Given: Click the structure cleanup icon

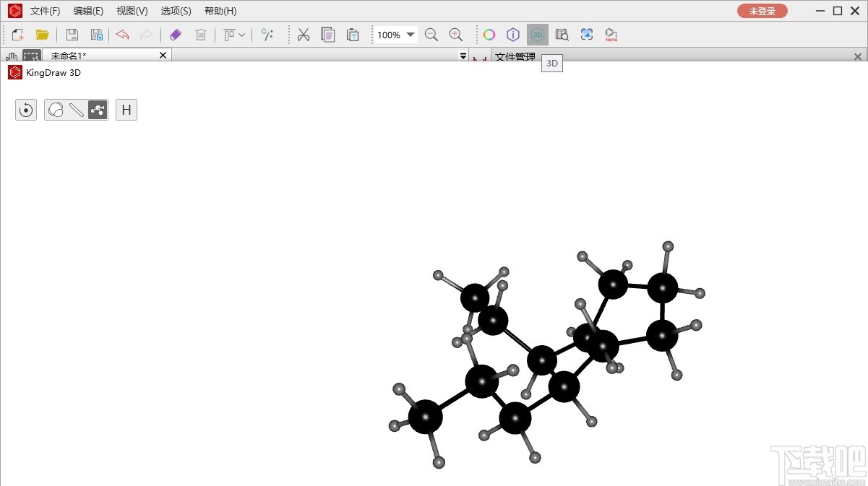Looking at the screenshot, I should coord(267,35).
